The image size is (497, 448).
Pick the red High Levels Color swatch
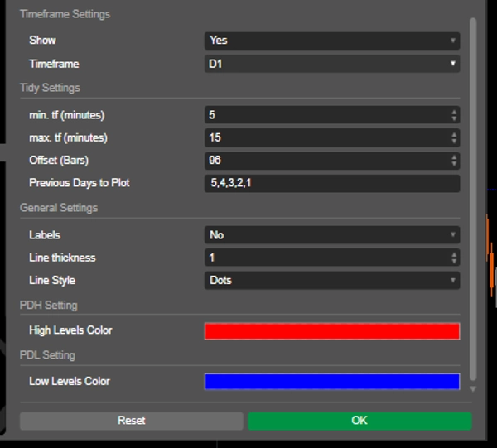331,331
